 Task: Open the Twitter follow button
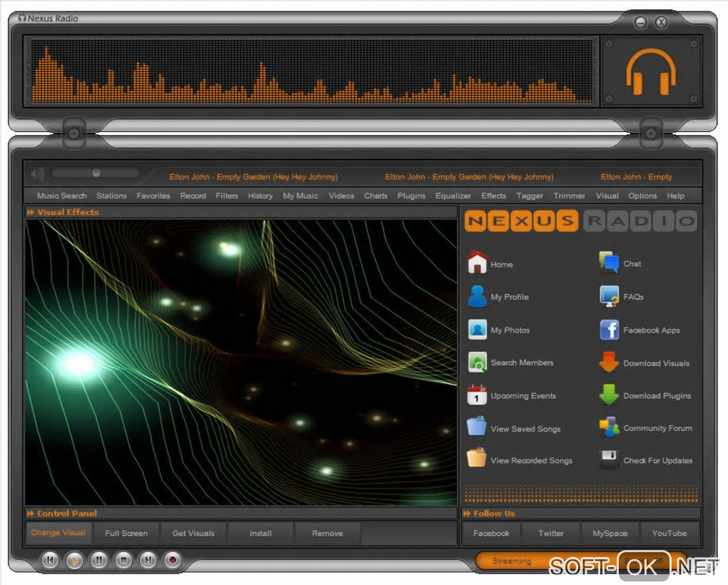551,533
